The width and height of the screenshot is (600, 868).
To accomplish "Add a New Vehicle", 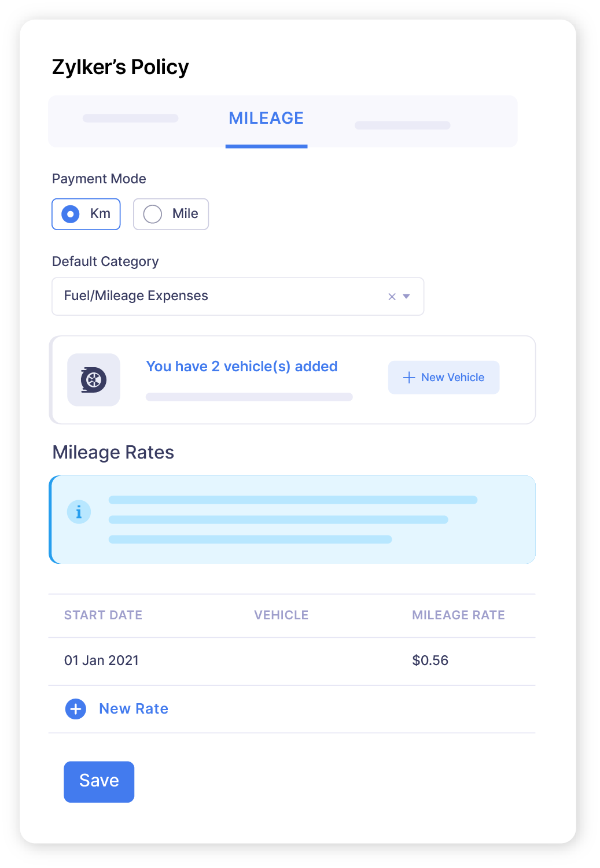I will click(443, 377).
